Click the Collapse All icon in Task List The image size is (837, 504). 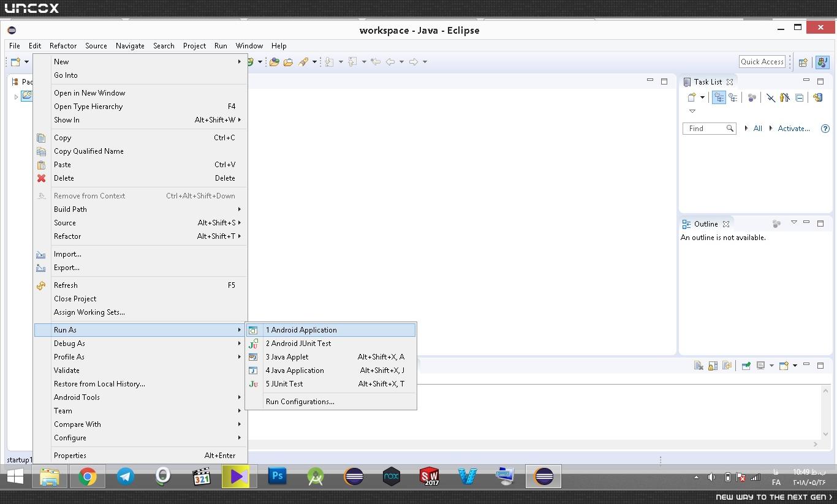(800, 97)
